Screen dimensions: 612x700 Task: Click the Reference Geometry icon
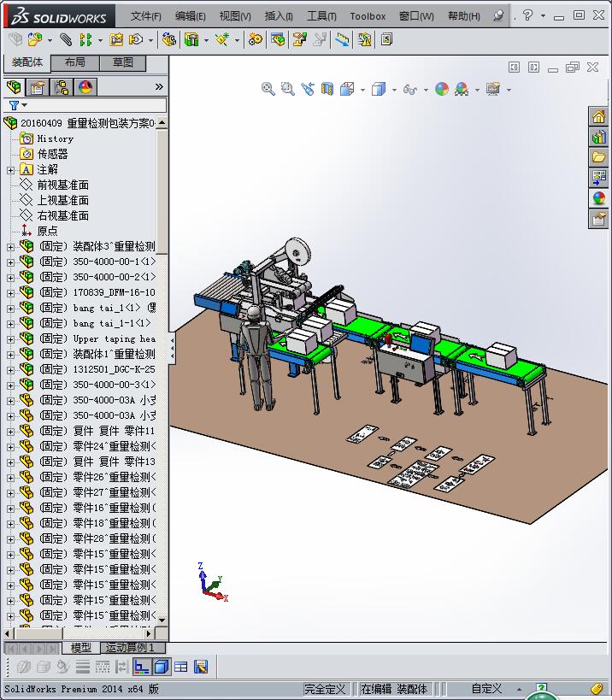pyautogui.click(x=222, y=39)
